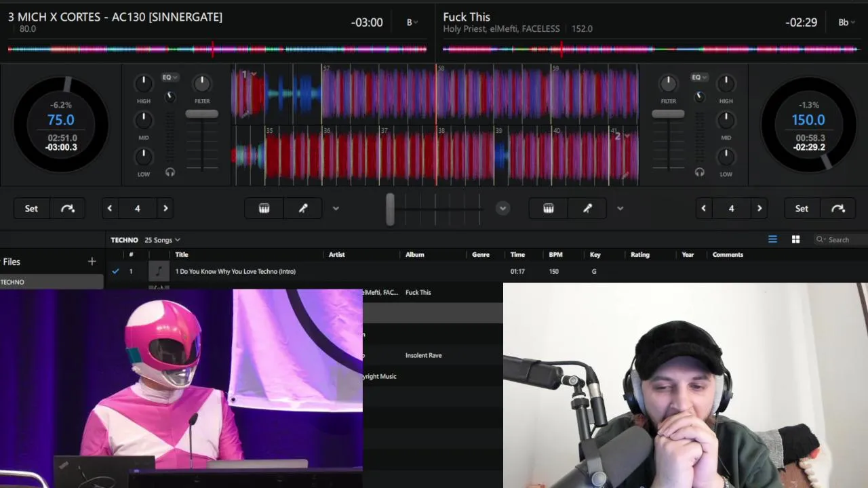This screenshot has width=868, height=488.
Task: Adjust the deck 1 FILTER knob
Action: [202, 84]
